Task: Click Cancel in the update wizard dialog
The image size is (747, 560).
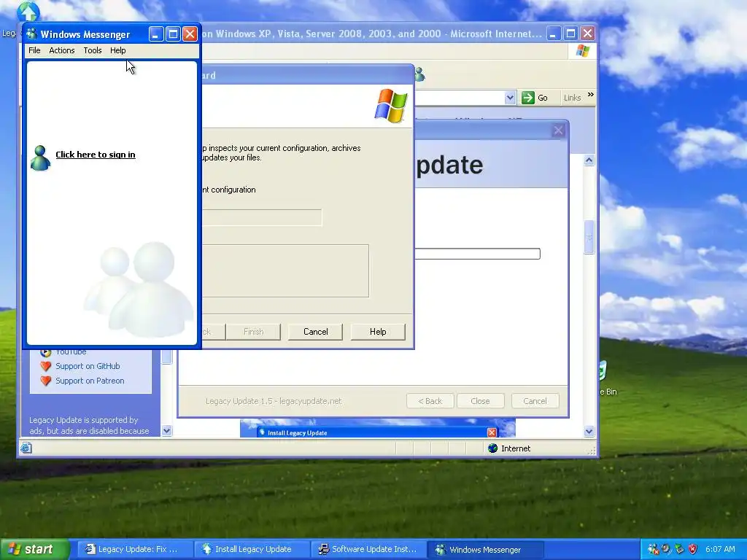Action: click(315, 332)
